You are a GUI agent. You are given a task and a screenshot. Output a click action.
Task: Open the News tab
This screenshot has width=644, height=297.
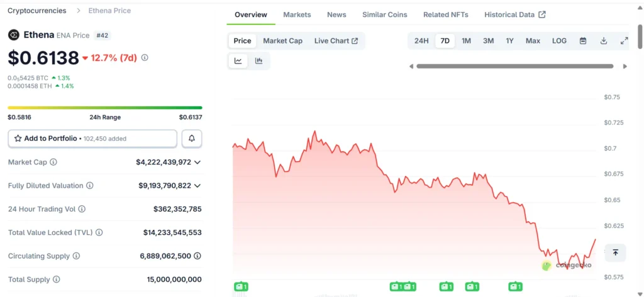click(336, 15)
